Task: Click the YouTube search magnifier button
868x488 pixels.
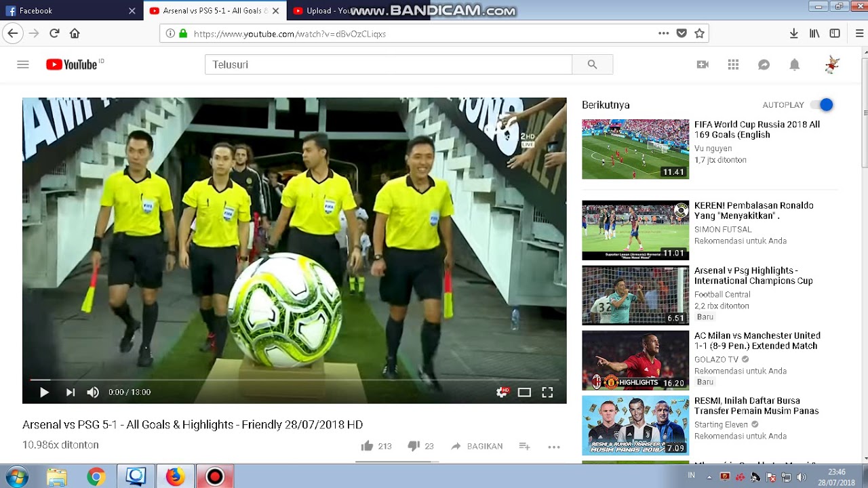Action: 593,64
